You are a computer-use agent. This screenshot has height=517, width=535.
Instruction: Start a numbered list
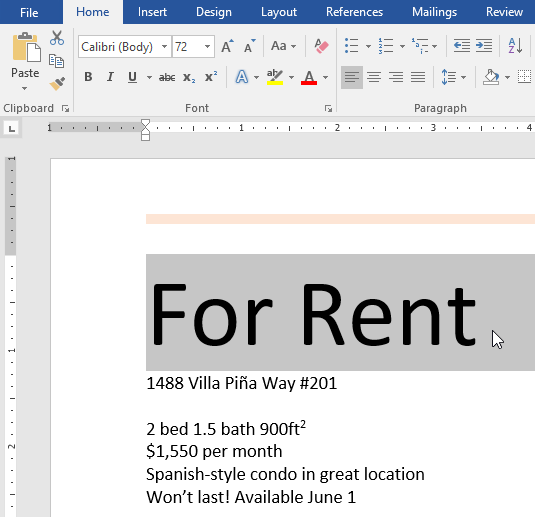(x=386, y=46)
